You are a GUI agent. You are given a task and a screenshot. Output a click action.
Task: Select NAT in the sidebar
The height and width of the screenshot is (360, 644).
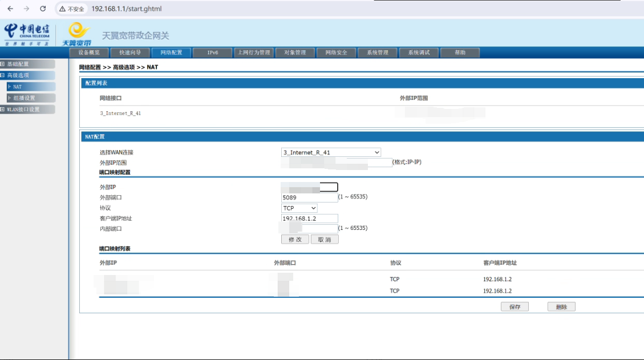coord(31,87)
